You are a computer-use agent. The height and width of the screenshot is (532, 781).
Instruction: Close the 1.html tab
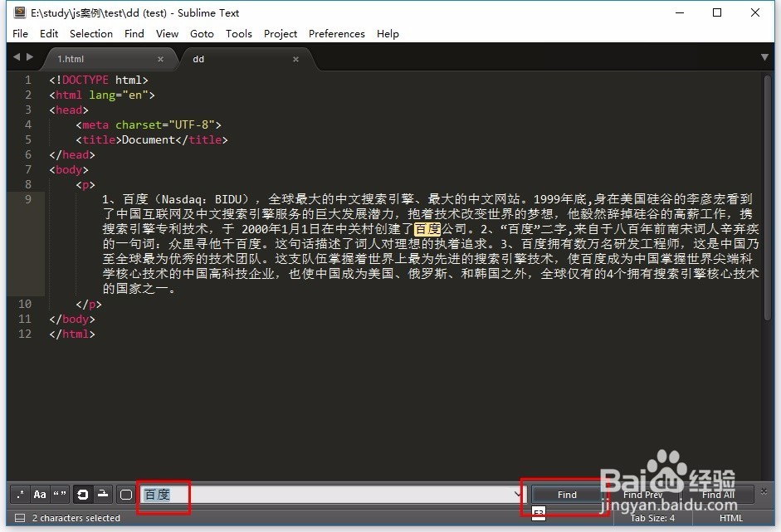[x=160, y=59]
